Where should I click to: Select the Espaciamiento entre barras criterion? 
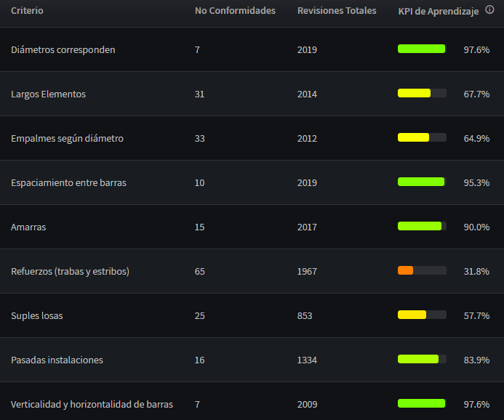click(68, 182)
